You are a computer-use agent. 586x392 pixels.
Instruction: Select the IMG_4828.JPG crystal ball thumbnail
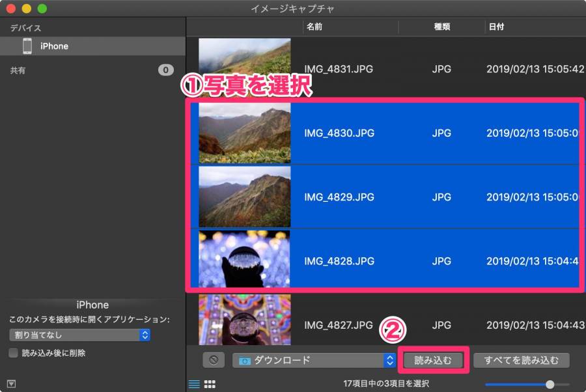pyautogui.click(x=244, y=259)
